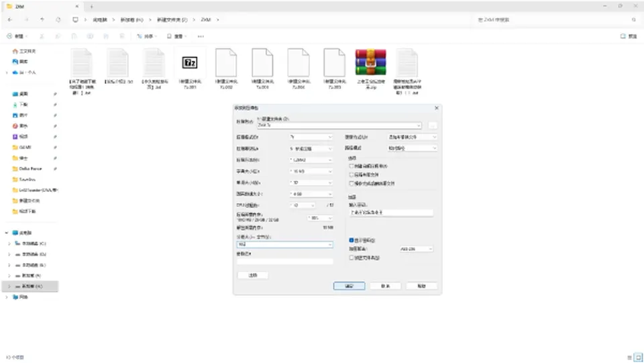This screenshot has height=363, width=644.
Task: Open the Encryption method AES-256 dropdown
Action: pyautogui.click(x=416, y=249)
